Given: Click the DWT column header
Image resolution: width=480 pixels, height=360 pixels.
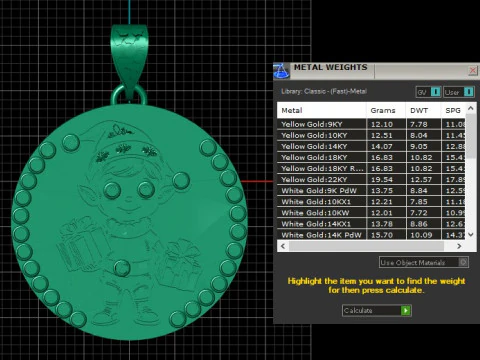Looking at the screenshot, I should pyautogui.click(x=423, y=110).
